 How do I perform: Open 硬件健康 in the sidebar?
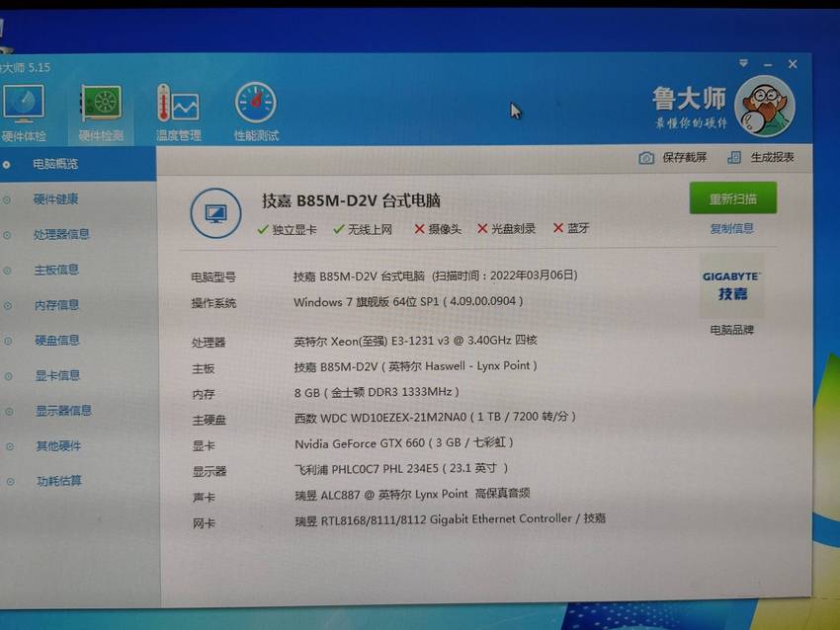pyautogui.click(x=55, y=199)
